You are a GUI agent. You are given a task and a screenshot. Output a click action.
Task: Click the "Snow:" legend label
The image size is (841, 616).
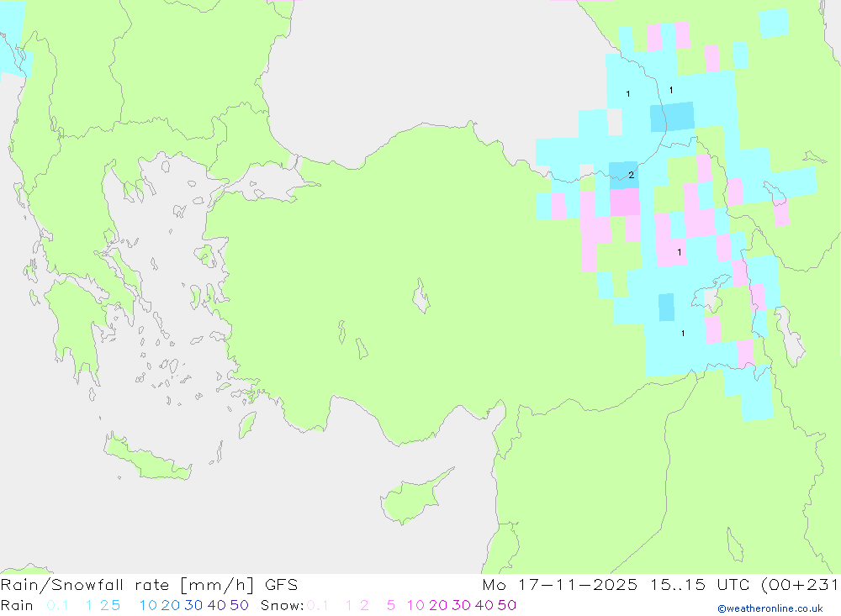[282, 605]
